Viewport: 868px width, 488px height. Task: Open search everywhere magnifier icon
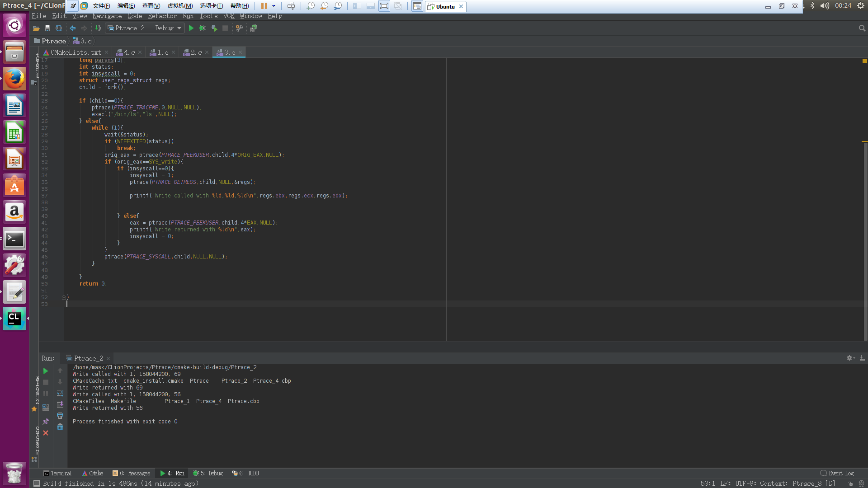[x=862, y=28]
